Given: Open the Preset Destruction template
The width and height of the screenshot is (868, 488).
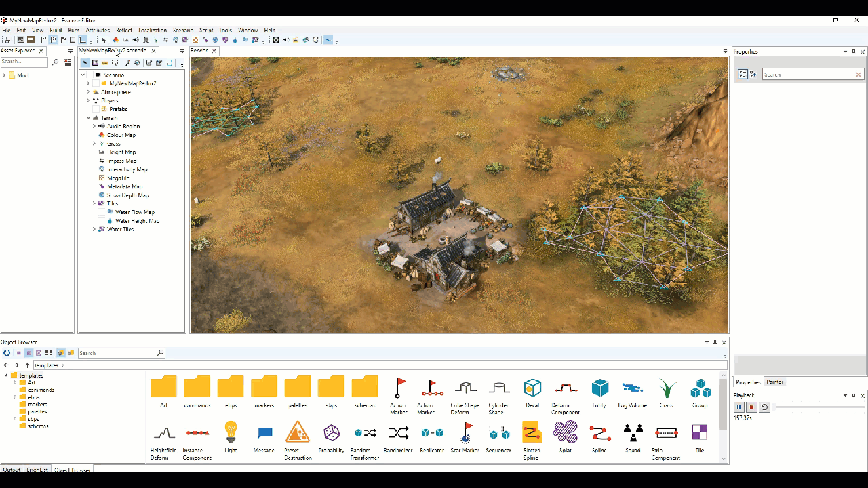Looking at the screenshot, I should tap(298, 432).
